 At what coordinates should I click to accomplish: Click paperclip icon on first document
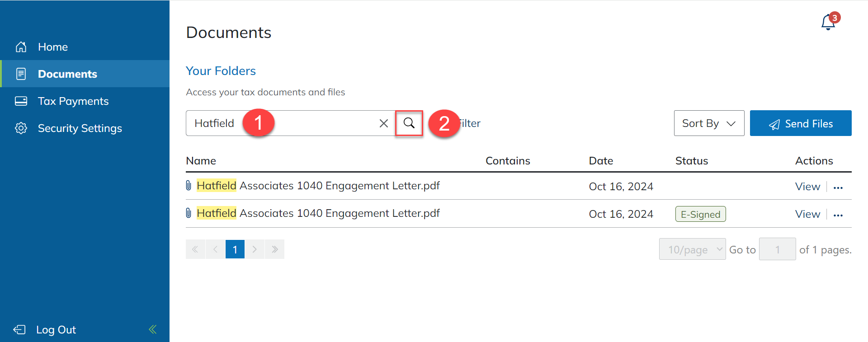tap(189, 186)
